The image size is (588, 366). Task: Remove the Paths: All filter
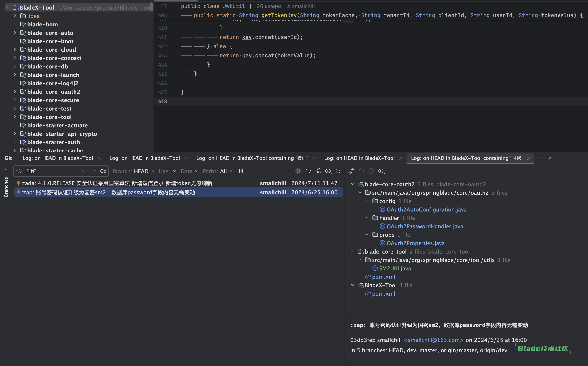click(x=231, y=171)
